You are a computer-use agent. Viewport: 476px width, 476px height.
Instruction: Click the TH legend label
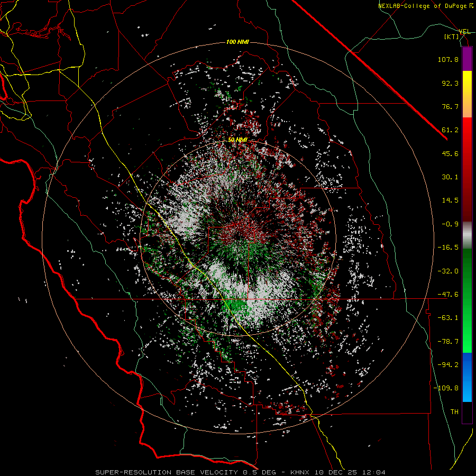pos(454,412)
